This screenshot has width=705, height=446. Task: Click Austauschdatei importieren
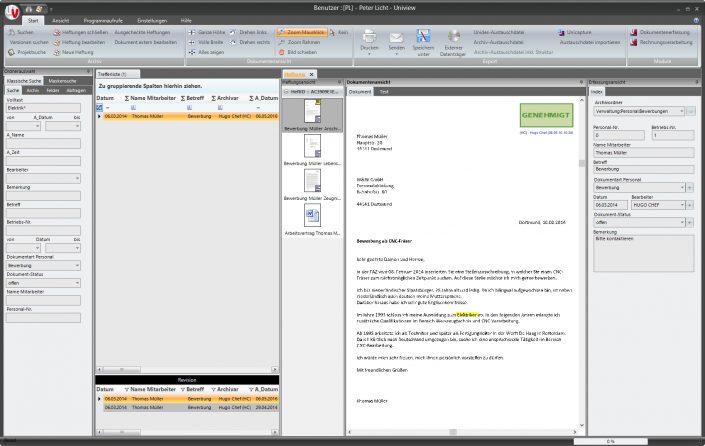coord(590,42)
